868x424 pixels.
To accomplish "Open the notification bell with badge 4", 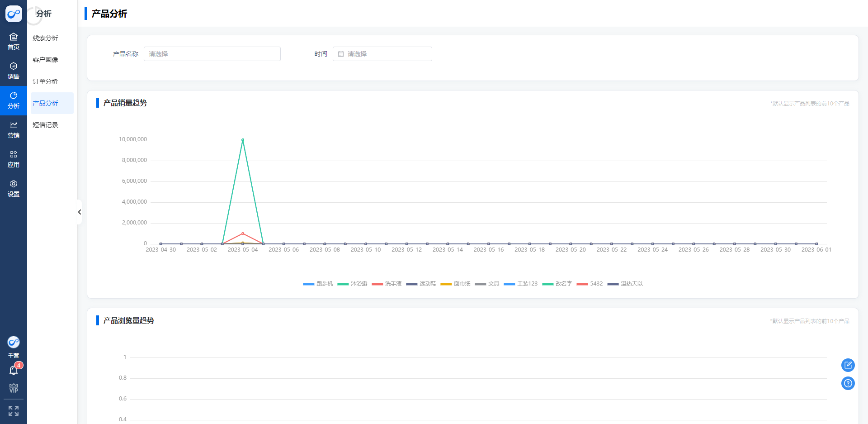I will 14,370.
